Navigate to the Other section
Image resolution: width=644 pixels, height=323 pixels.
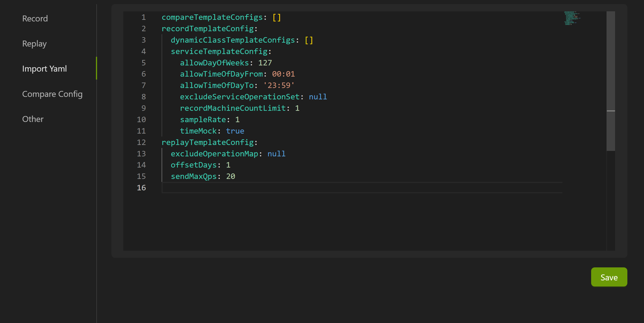[x=33, y=119]
